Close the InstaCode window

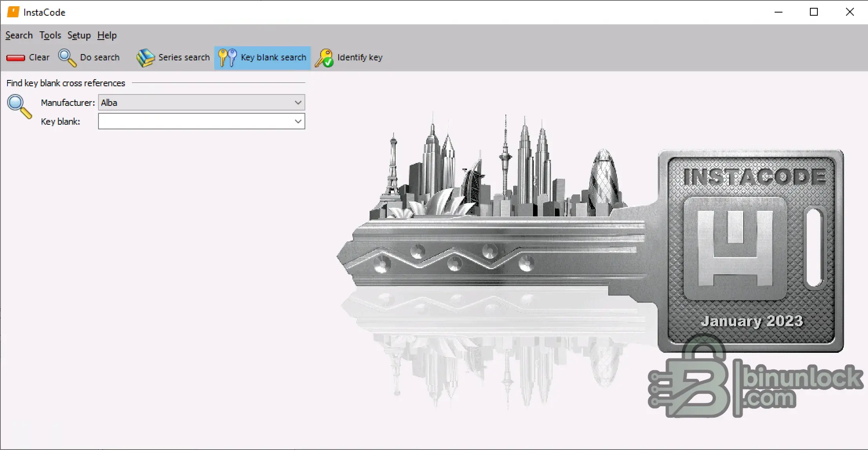click(850, 12)
